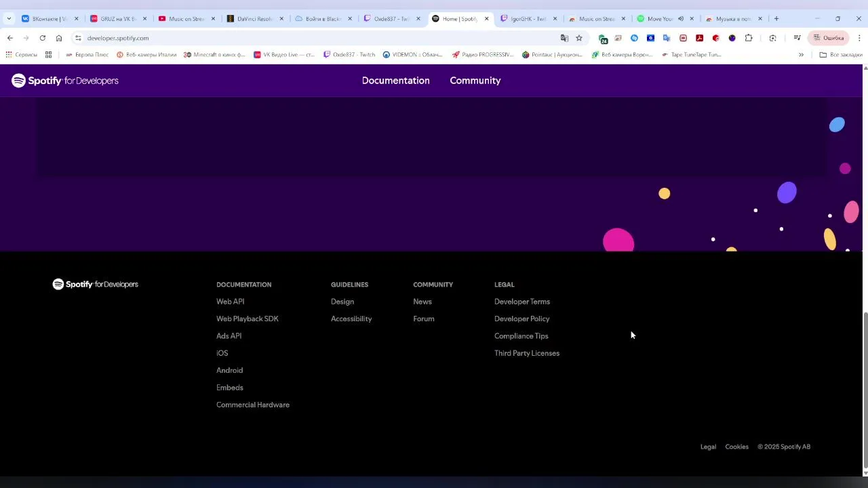Image resolution: width=868 pixels, height=488 pixels.
Task: Open Documentation in the top navigation
Action: (396, 81)
